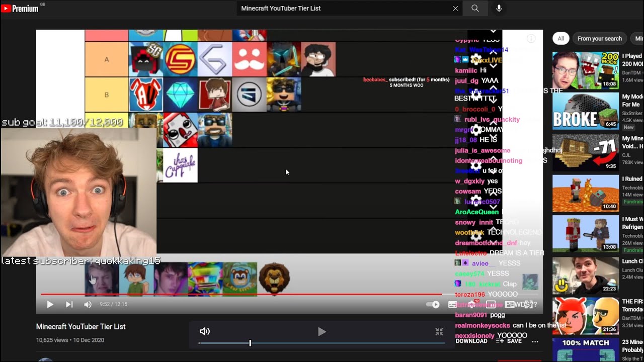Open the 100% MATCH video thumbnail
The image size is (644, 362).
586,350
